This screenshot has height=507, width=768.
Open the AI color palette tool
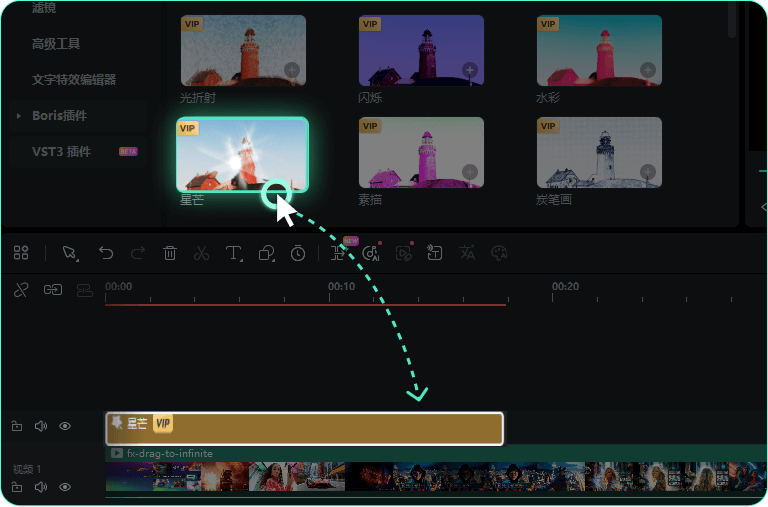point(499,253)
